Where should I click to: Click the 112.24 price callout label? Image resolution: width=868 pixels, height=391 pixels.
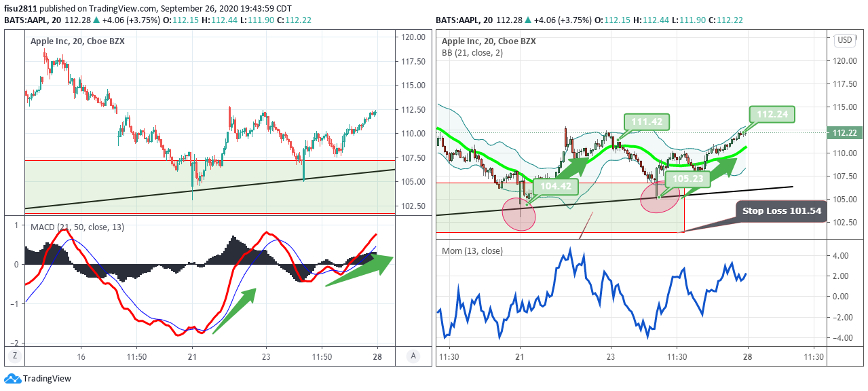click(x=773, y=114)
